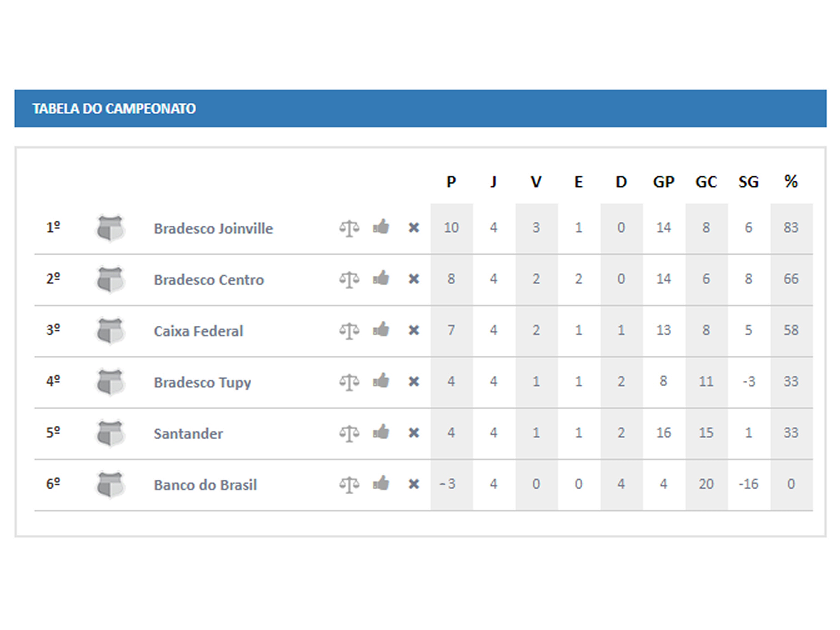Viewport: 840px width, 630px height.
Task: Click the scales icon for Bradesco Tupy
Action: pyautogui.click(x=349, y=382)
